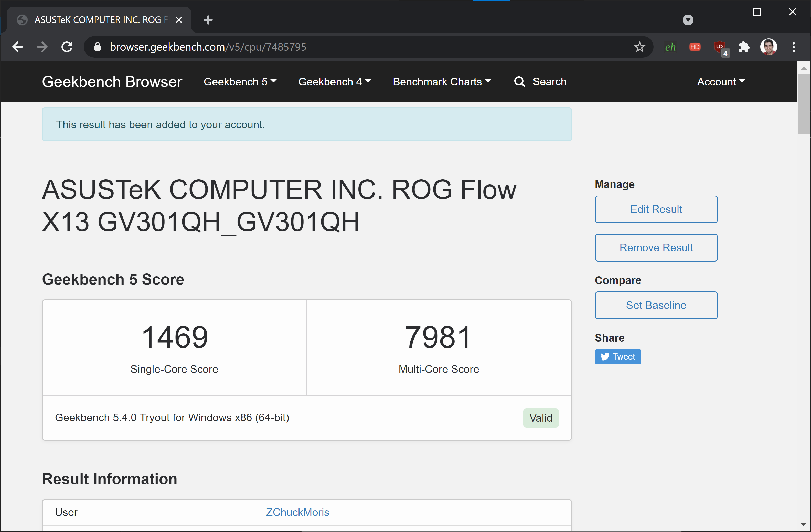This screenshot has width=811, height=532.
Task: Go back using the browser back arrow
Action: coord(17,47)
